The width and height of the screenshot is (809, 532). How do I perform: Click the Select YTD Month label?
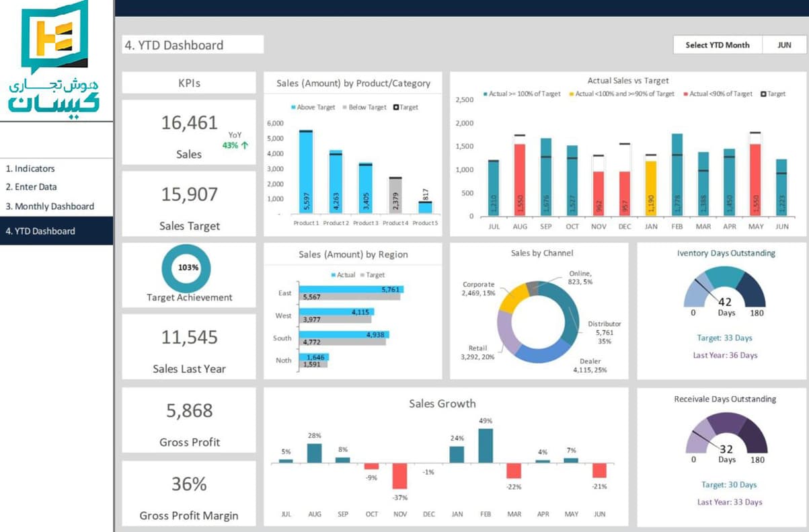point(717,45)
